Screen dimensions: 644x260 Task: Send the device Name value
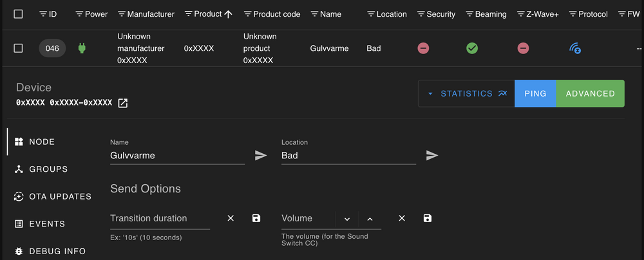click(x=261, y=155)
